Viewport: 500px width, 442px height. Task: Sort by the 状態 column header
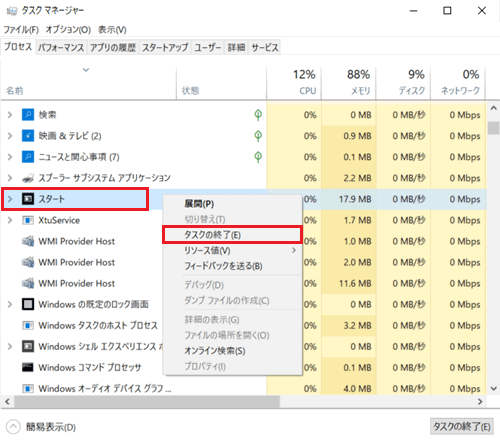coord(221,83)
